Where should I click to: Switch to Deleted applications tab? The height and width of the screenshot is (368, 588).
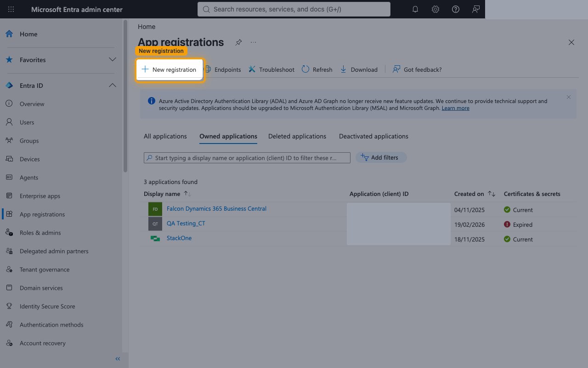(x=297, y=136)
